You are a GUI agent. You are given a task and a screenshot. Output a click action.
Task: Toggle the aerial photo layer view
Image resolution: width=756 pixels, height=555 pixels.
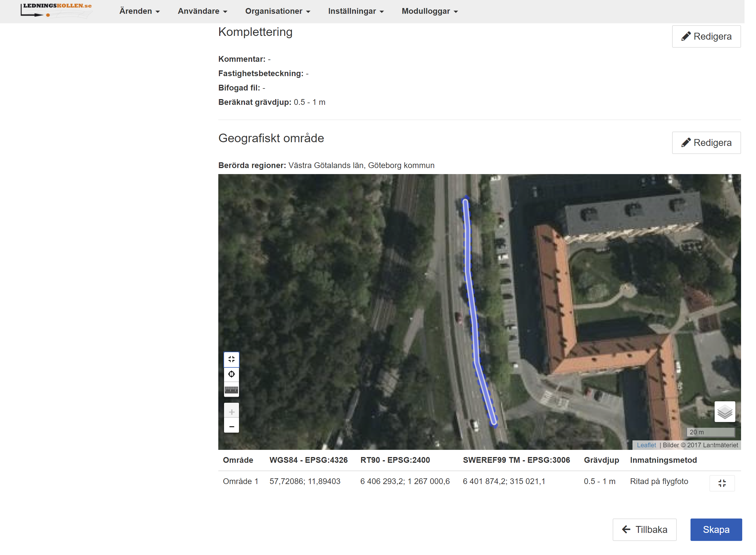pos(724,412)
